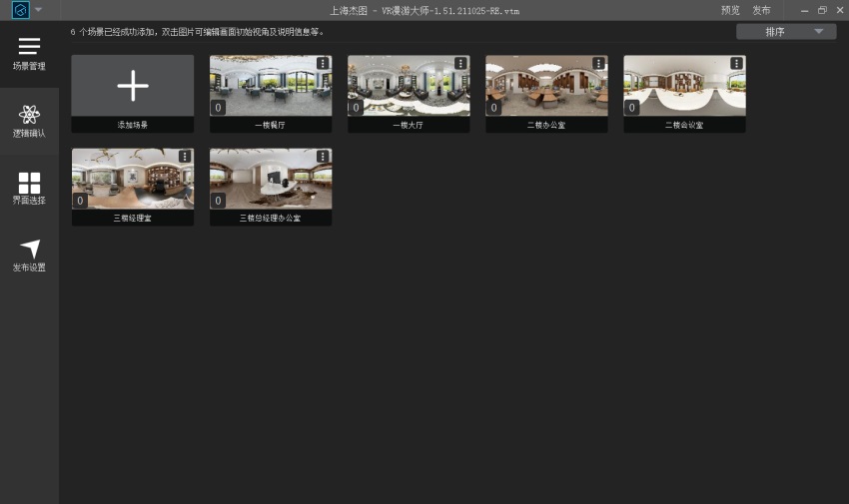Open the 场景管理 scene management panel
Viewport: 849px width, 504px height.
[x=29, y=54]
